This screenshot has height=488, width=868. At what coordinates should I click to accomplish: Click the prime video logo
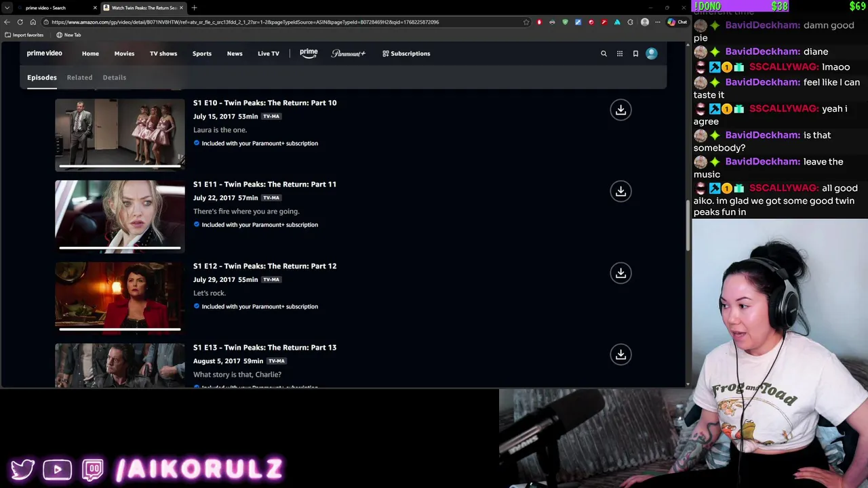click(44, 53)
